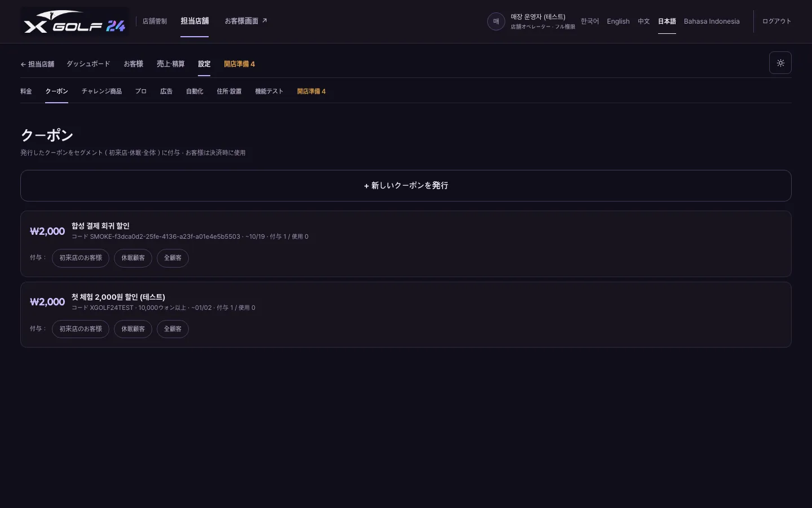Image resolution: width=812 pixels, height=508 pixels.
Task: Open the 自動化 sub-tab
Action: tap(195, 91)
